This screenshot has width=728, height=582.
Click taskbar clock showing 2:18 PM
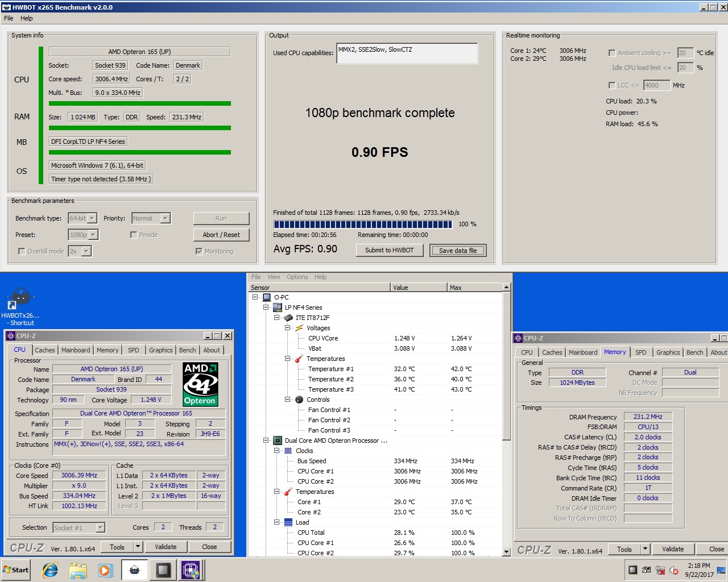tap(699, 570)
